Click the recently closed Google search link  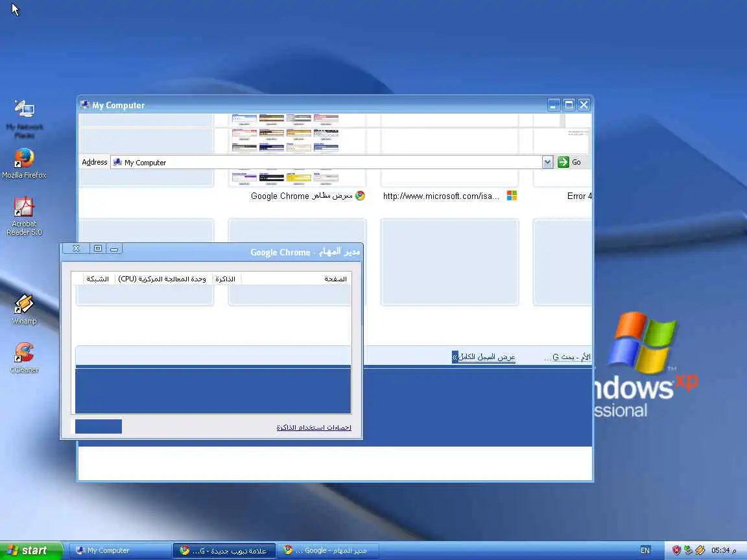pyautogui.click(x=567, y=357)
